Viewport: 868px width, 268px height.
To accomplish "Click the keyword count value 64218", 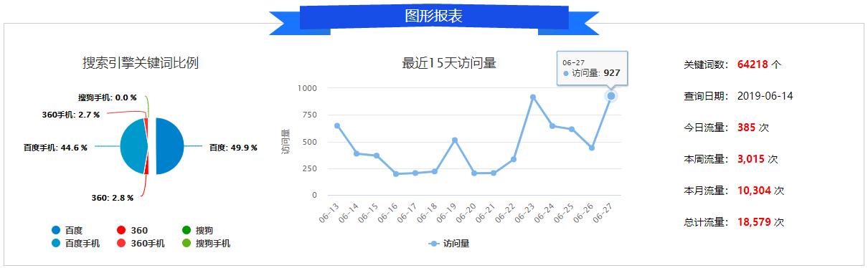I will pyautogui.click(x=753, y=64).
